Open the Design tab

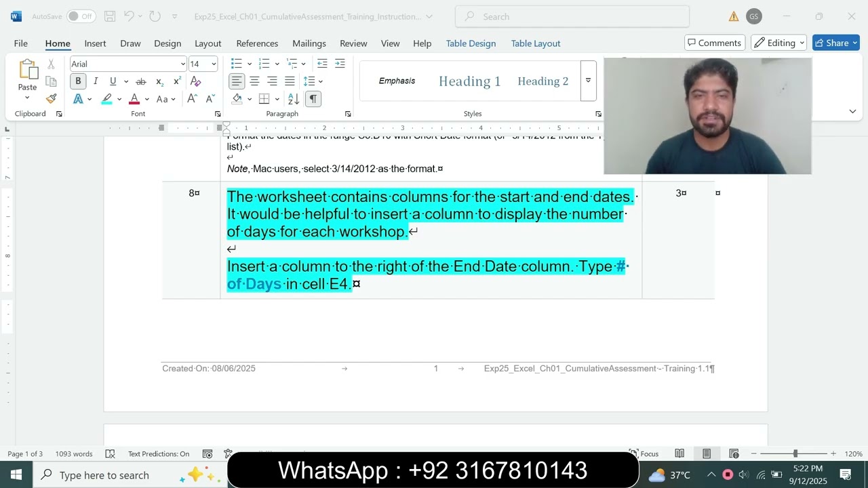pos(167,43)
